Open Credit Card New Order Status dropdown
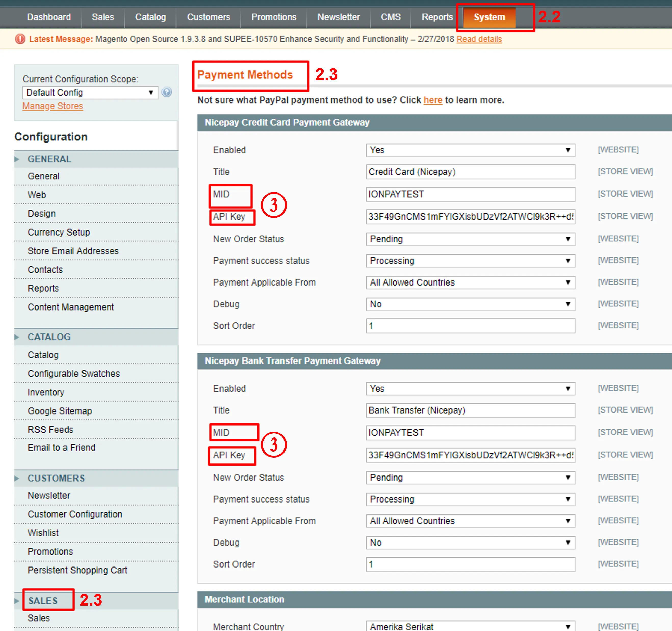 click(471, 239)
